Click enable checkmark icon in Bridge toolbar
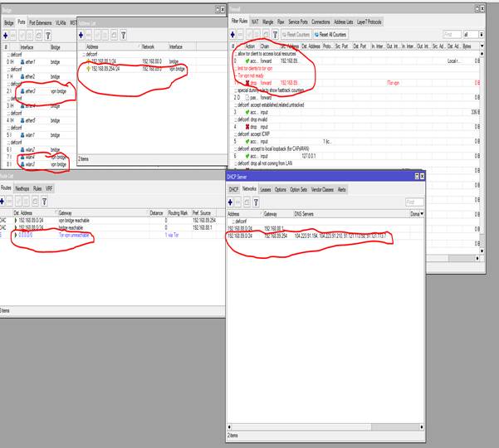 pos(22,36)
